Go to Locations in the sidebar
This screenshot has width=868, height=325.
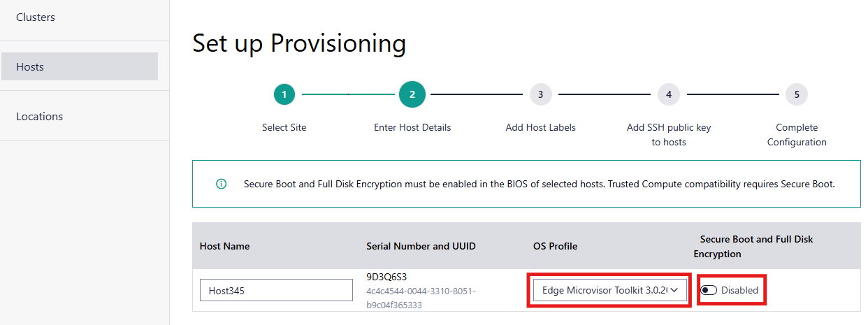pos(40,116)
